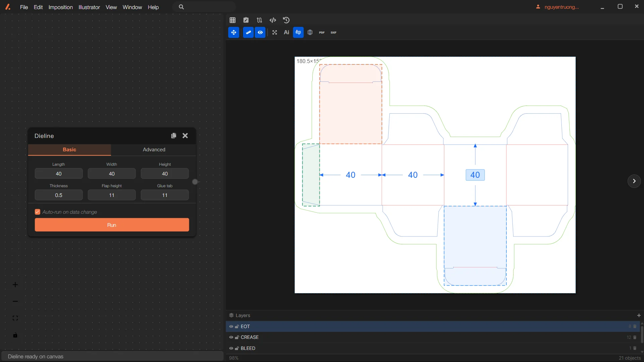Toggle the eye preview button in toolbar

coord(260,33)
